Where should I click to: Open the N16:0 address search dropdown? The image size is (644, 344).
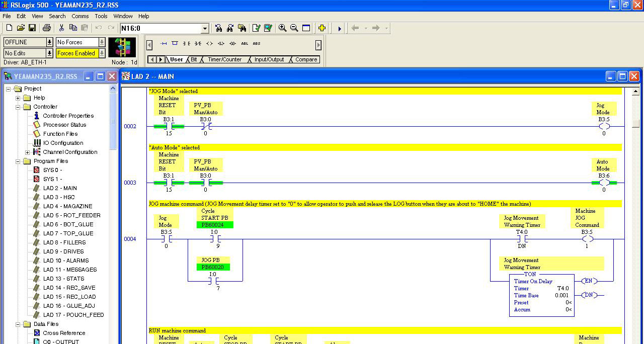(x=205, y=29)
